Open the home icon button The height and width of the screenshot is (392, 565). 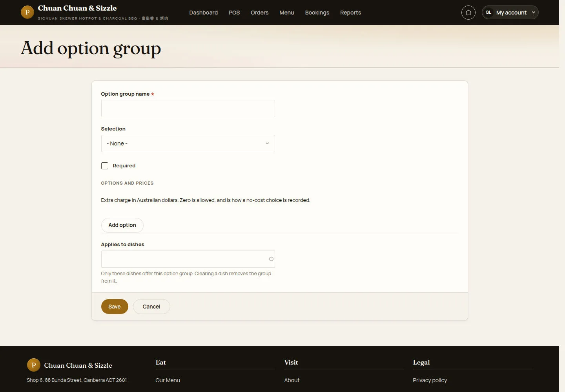click(x=468, y=13)
